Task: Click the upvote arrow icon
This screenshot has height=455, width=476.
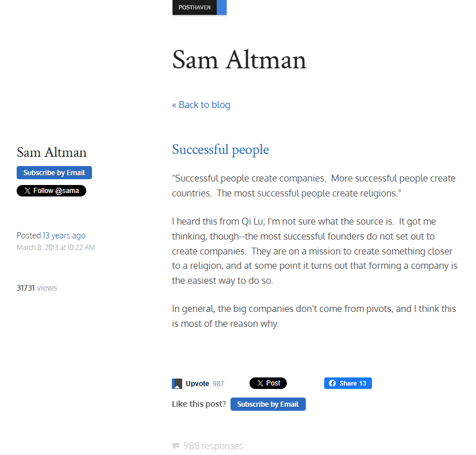Action: point(176,383)
